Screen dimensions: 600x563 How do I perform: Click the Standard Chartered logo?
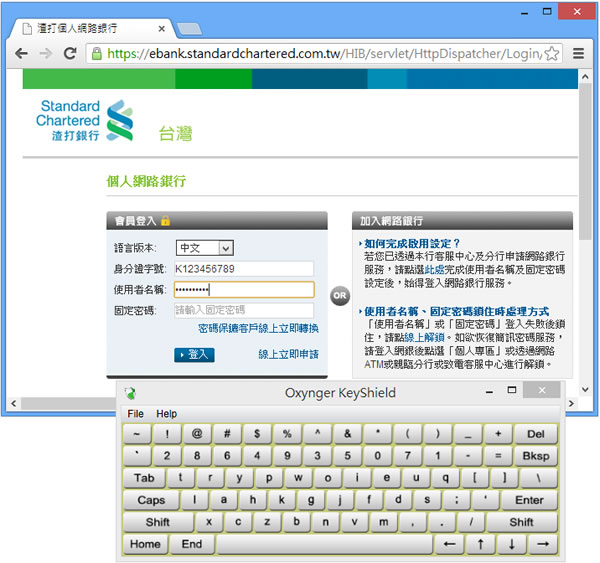(85, 121)
